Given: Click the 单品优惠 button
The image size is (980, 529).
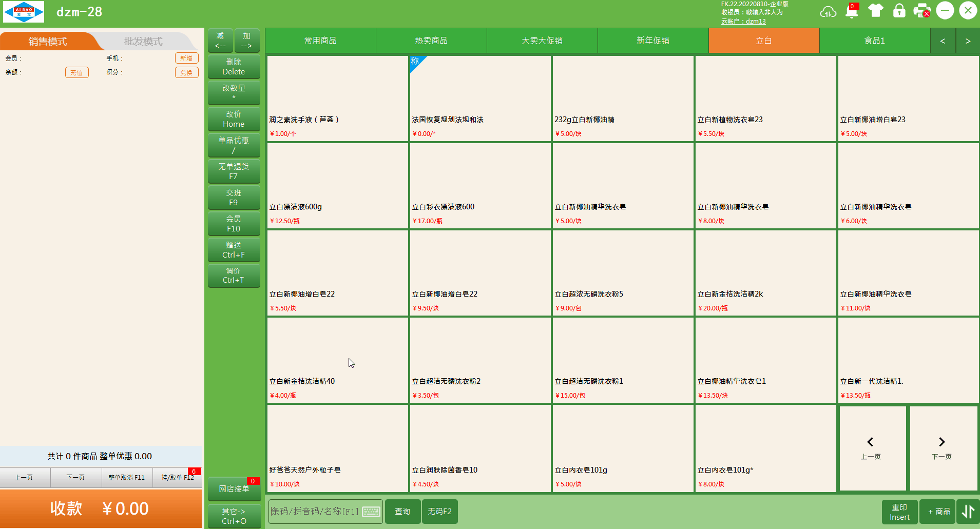Looking at the screenshot, I should click(x=234, y=145).
